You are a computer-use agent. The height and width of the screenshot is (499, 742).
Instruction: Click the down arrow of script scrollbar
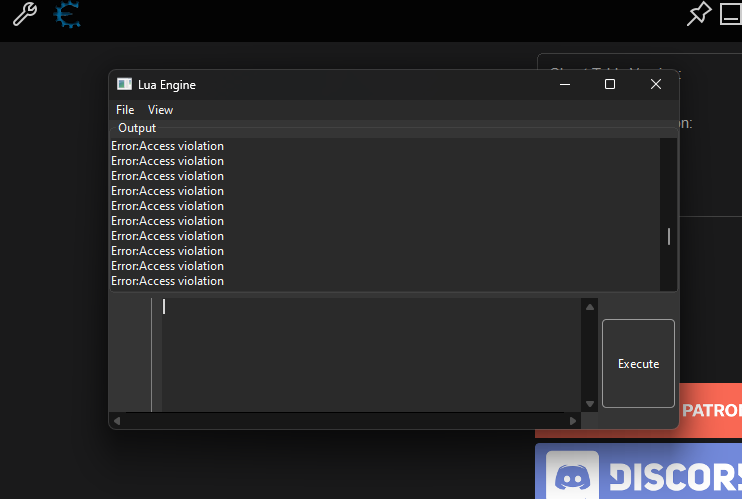click(590, 404)
